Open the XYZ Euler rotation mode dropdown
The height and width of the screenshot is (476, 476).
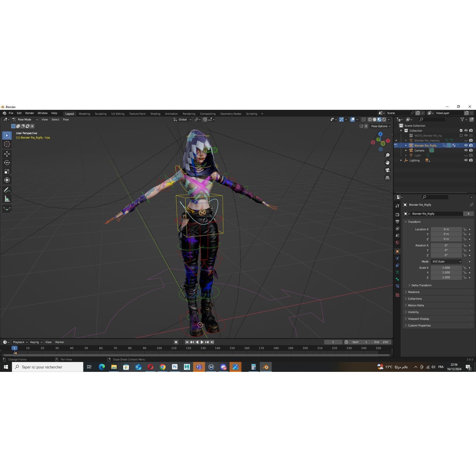point(446,262)
